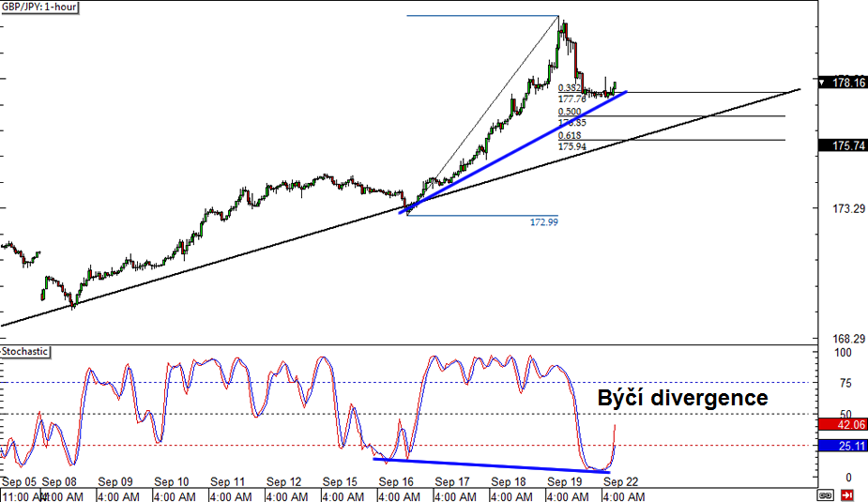Image resolution: width=868 pixels, height=502 pixels.
Task: Click the Sep 08 date label
Action: pyautogui.click(x=59, y=482)
